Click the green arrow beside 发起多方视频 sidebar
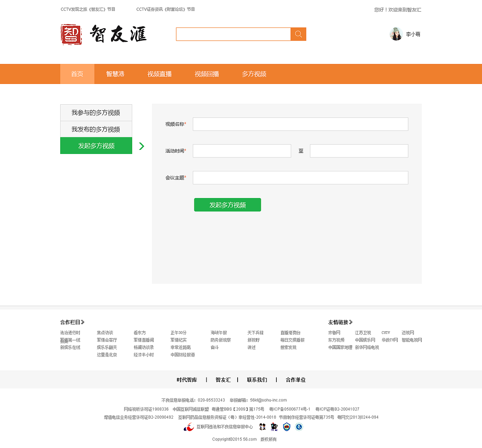This screenshot has height=448, width=482. [142, 146]
